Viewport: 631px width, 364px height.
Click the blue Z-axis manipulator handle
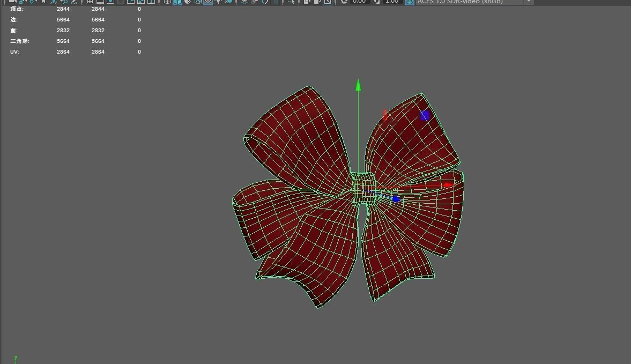[x=396, y=199]
